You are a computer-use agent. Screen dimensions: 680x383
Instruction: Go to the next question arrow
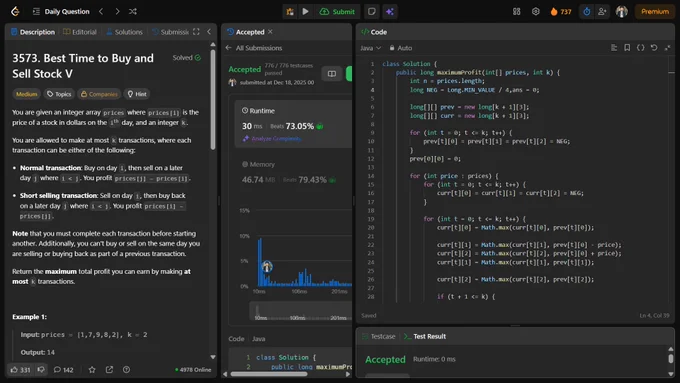(x=117, y=12)
